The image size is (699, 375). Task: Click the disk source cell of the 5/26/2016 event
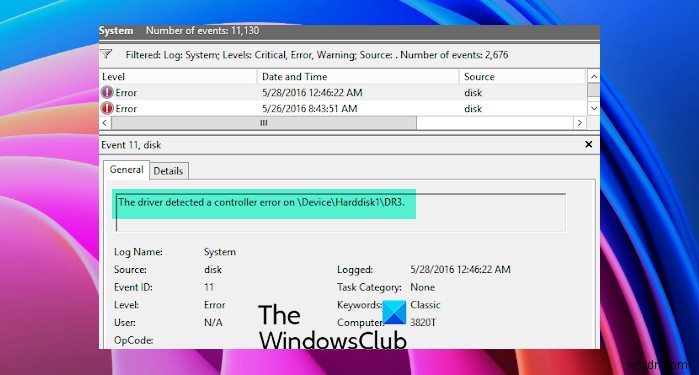tap(473, 108)
